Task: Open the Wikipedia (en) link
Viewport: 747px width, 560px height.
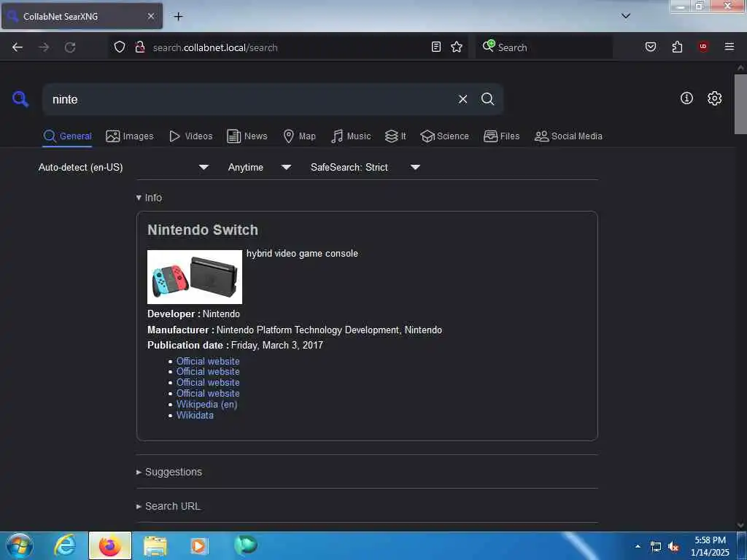Action: [x=206, y=404]
